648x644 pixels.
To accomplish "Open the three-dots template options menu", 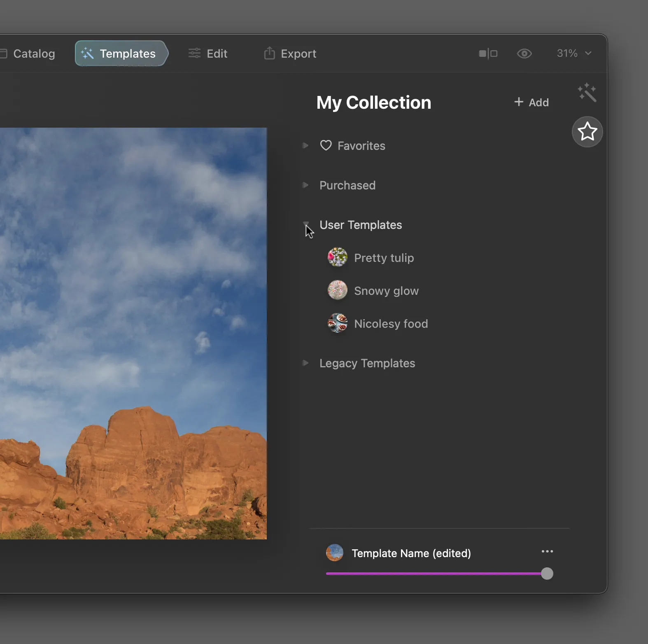I will click(x=547, y=551).
